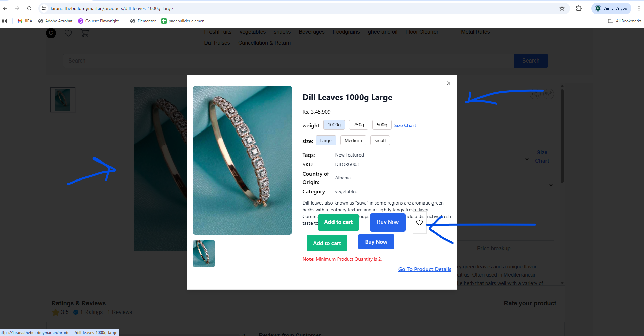Viewport: 644px width, 336px height.
Task: Go to Beverages category
Action: [312, 32]
